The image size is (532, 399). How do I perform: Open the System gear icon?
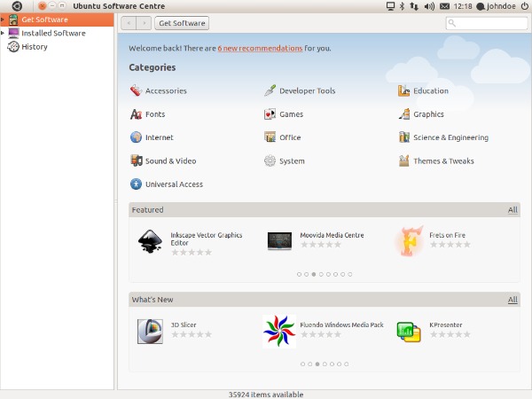270,160
